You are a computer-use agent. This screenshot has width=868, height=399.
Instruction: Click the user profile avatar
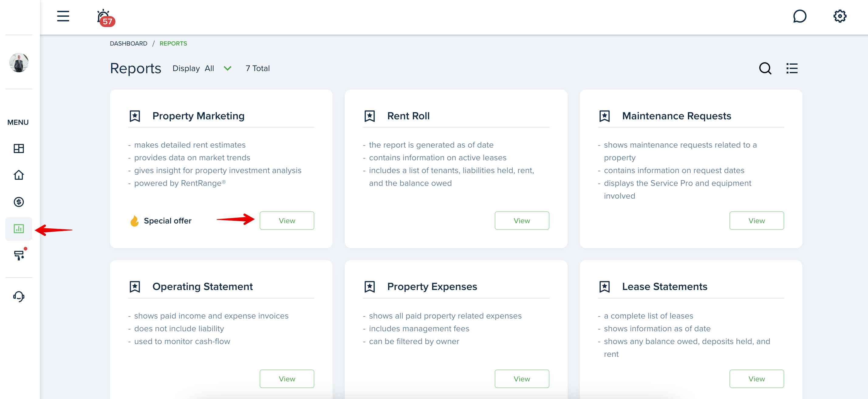[19, 62]
